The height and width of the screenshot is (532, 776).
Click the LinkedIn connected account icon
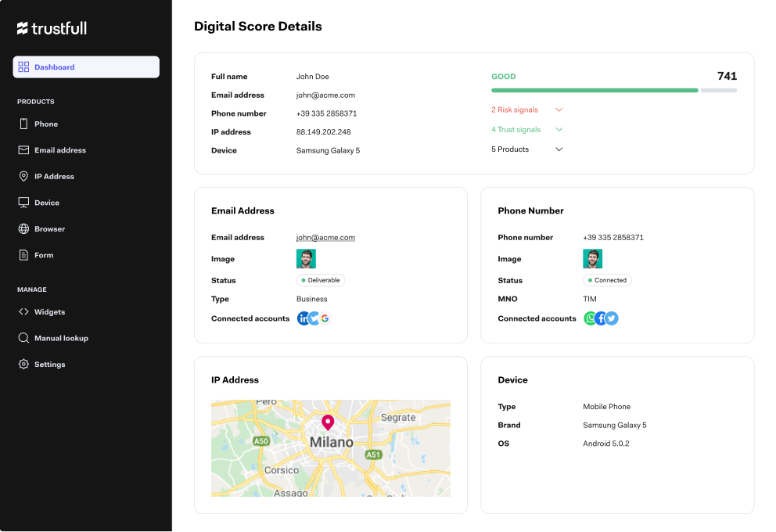pos(303,318)
